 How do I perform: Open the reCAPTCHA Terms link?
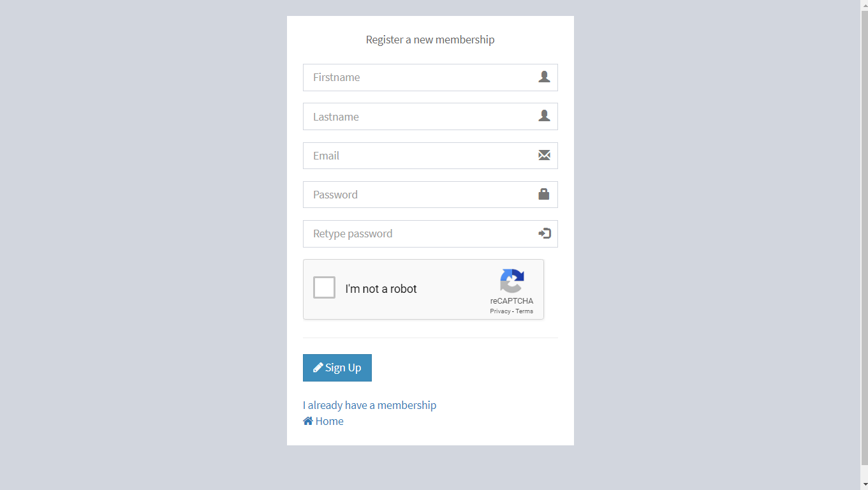tap(524, 311)
